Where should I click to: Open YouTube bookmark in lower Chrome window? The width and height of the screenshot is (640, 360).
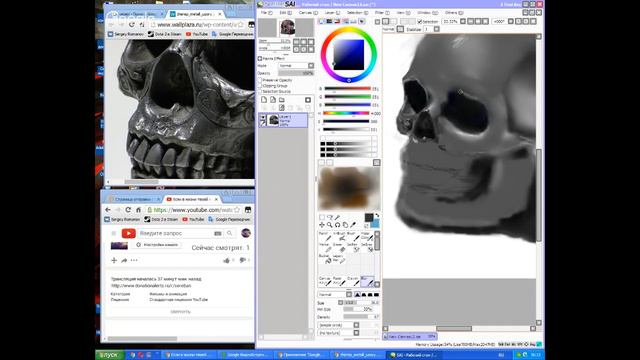193,219
